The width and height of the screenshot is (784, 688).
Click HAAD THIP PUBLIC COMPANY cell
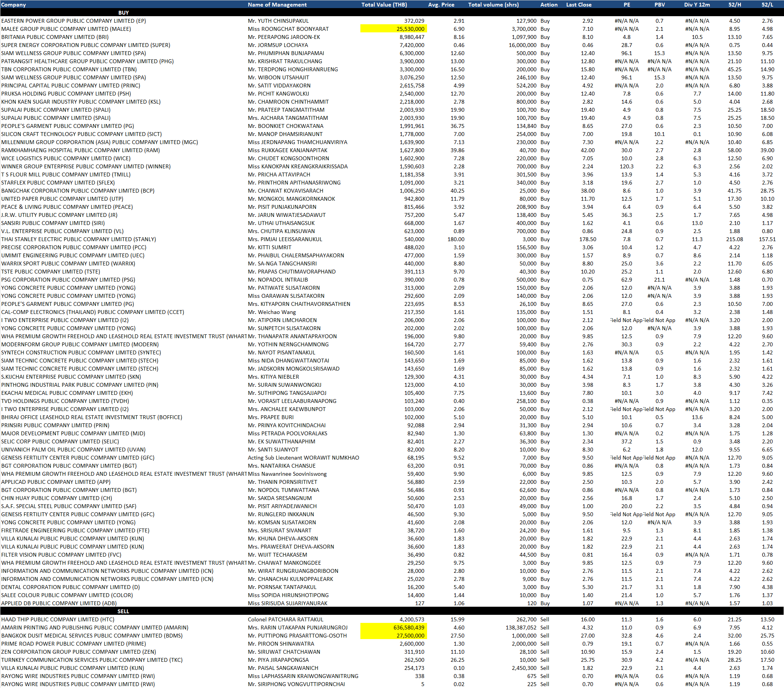point(58,619)
